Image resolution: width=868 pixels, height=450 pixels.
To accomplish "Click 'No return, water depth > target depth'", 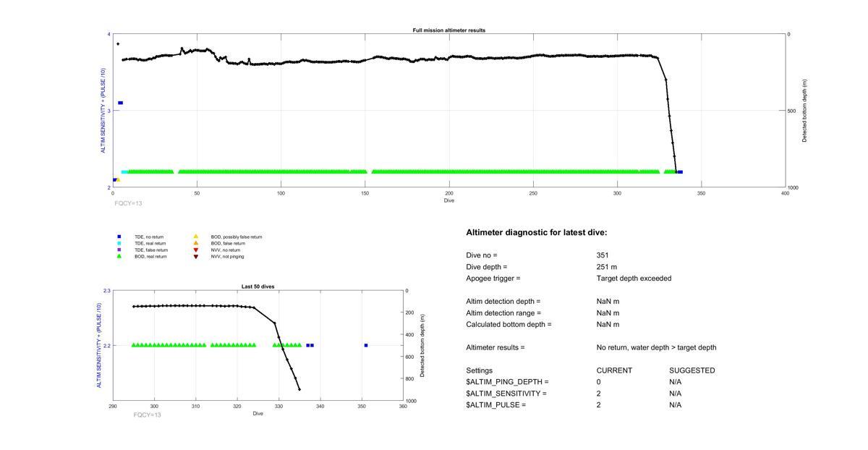I will pyautogui.click(x=657, y=348).
